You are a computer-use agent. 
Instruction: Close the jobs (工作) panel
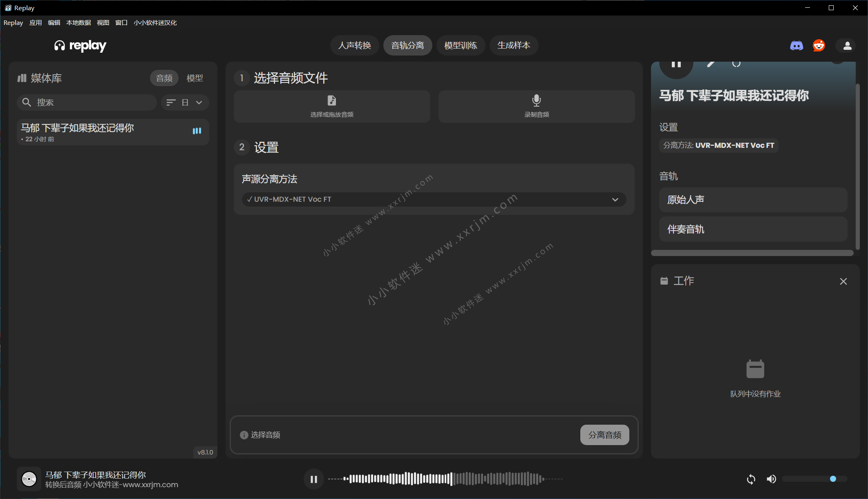click(843, 281)
